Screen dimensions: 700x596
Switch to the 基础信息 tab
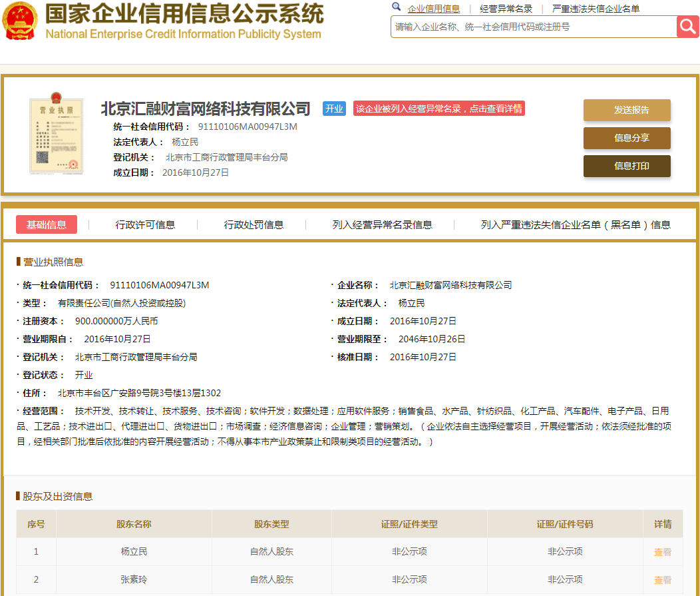[47, 225]
